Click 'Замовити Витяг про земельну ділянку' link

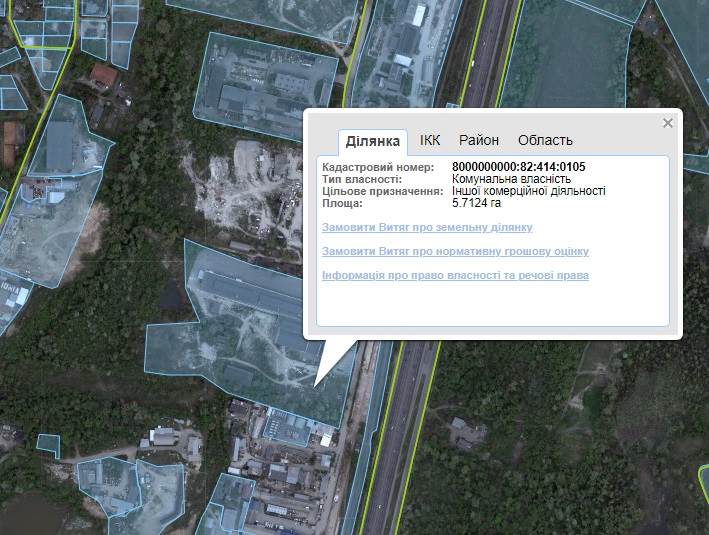point(427,228)
